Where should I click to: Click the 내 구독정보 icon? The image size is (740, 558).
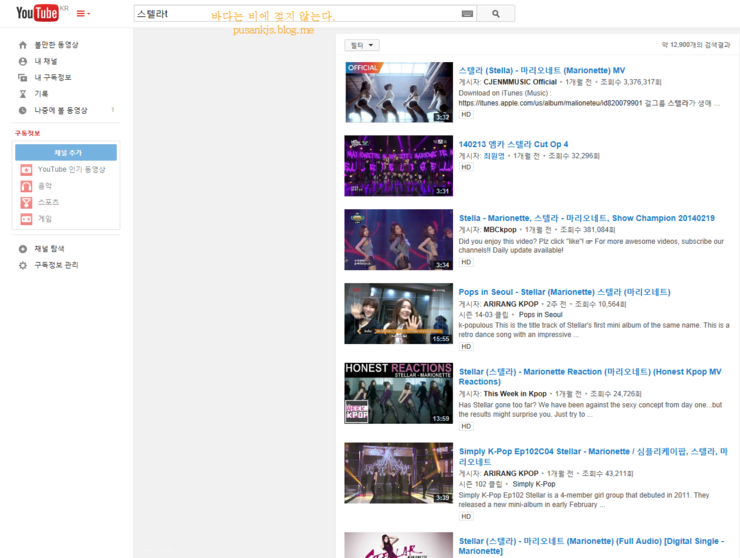23,77
